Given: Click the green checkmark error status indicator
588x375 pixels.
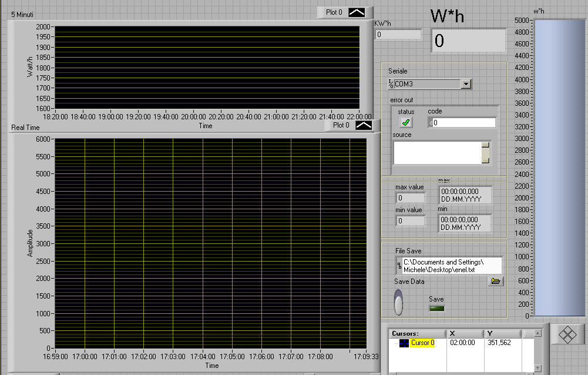Looking at the screenshot, I should click(405, 122).
